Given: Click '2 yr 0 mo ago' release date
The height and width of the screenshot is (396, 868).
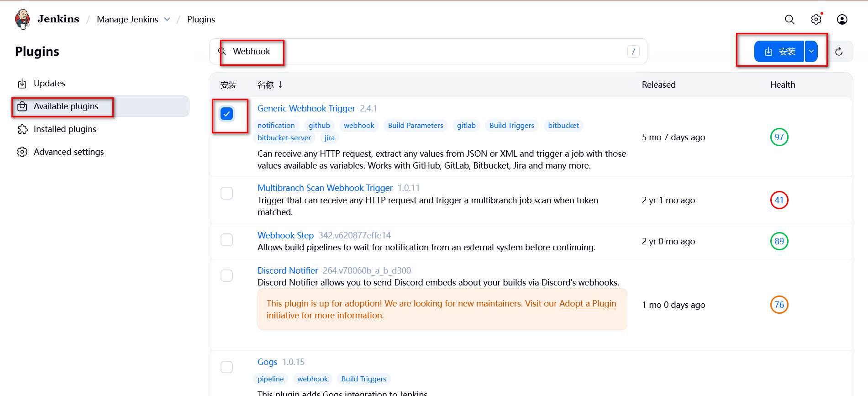Looking at the screenshot, I should pyautogui.click(x=668, y=241).
